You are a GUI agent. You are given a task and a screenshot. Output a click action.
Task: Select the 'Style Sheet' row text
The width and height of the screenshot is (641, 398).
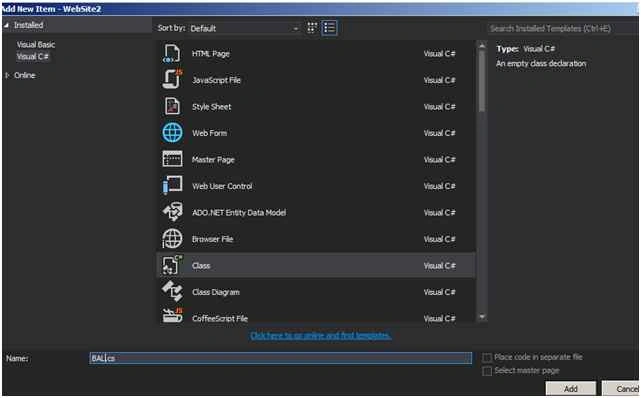click(211, 107)
